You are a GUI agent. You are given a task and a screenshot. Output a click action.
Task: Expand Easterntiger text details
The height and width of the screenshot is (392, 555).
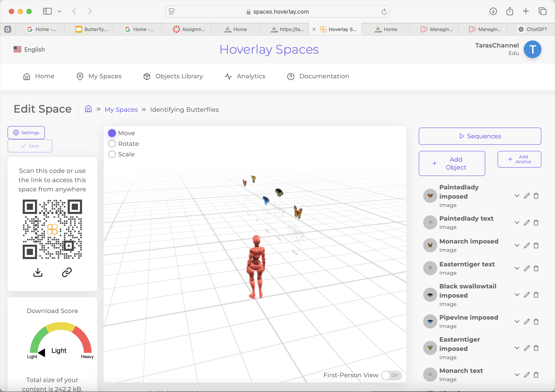[517, 268]
